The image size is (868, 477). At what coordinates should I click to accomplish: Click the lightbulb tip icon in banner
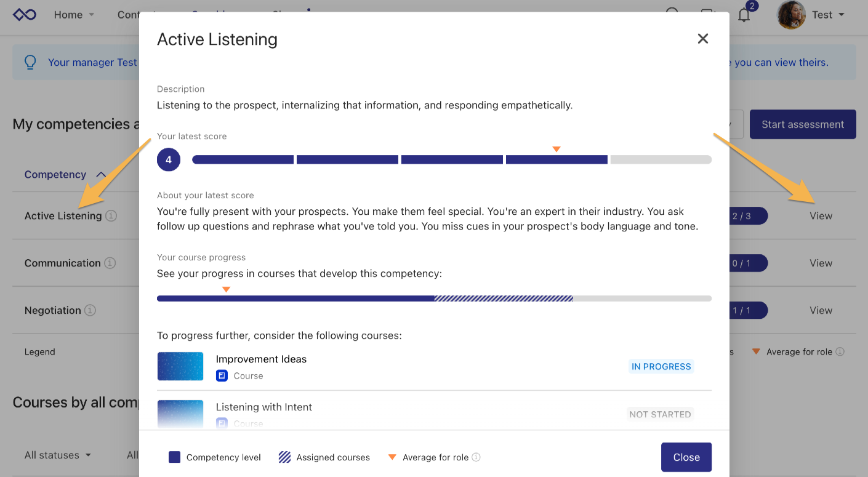pyautogui.click(x=30, y=62)
